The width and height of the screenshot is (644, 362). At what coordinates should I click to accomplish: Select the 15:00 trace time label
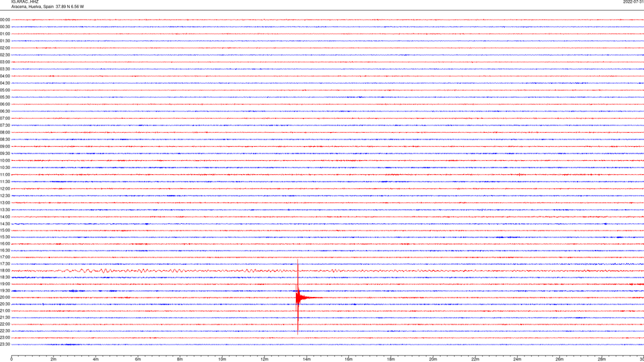[x=5, y=231]
